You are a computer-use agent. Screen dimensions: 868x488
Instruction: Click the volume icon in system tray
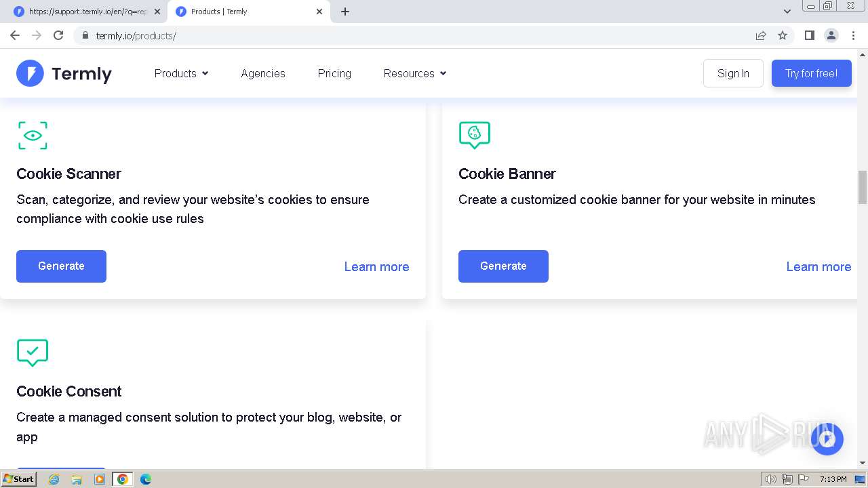[x=771, y=479]
